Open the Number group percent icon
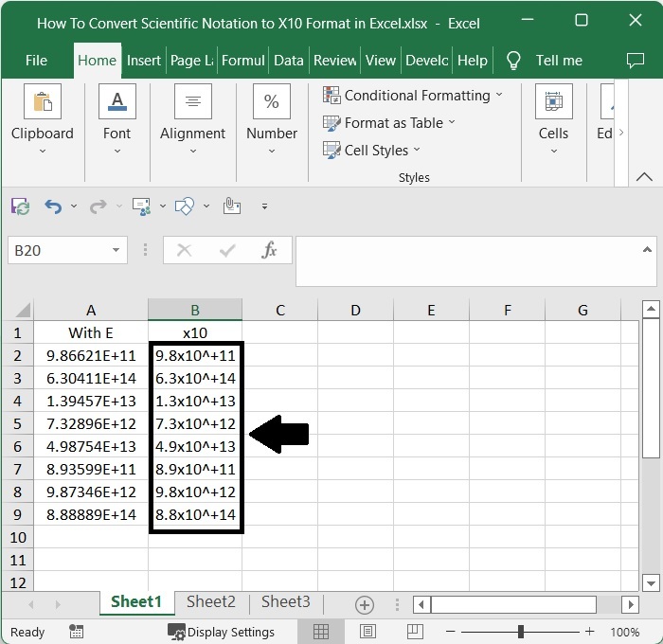Screen dimensions: 663x644 272,101
